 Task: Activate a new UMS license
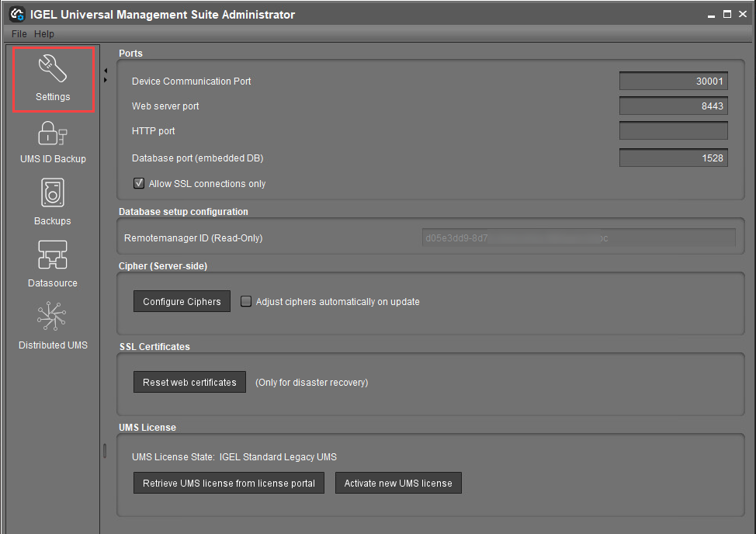click(x=398, y=483)
